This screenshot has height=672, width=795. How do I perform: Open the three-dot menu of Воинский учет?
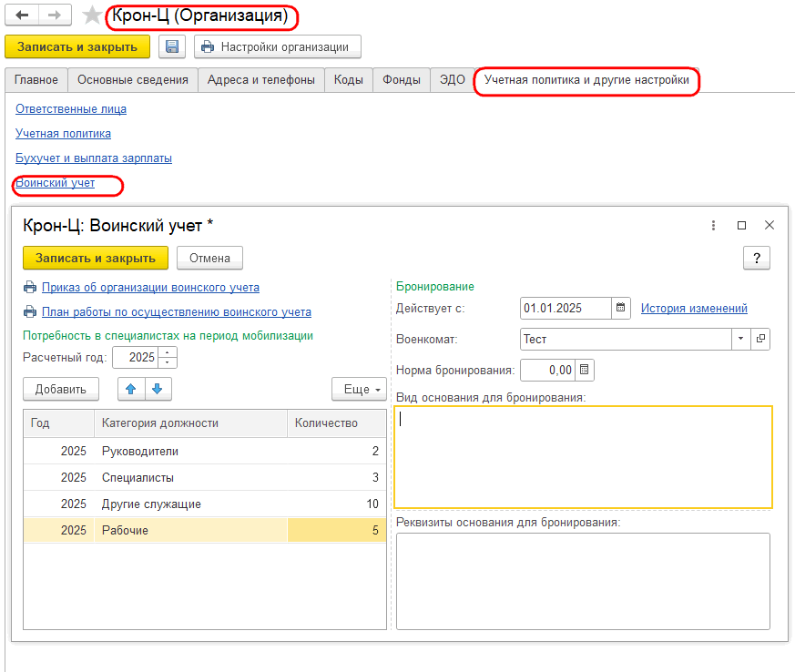[x=713, y=225]
